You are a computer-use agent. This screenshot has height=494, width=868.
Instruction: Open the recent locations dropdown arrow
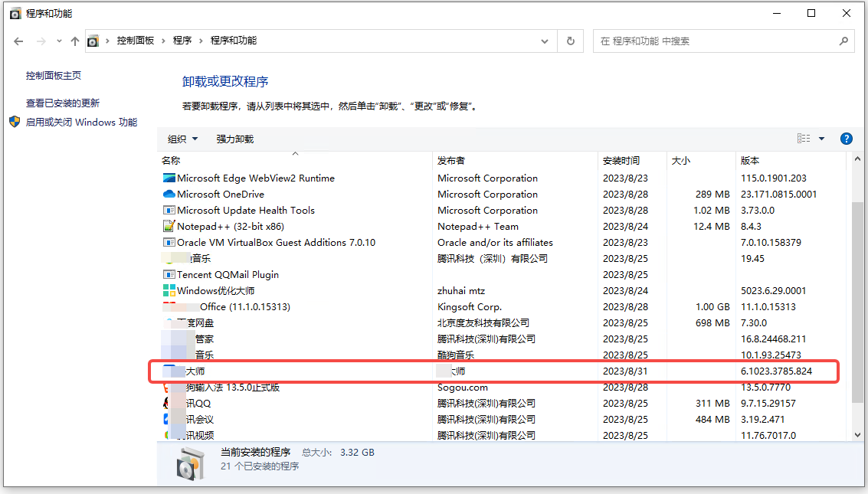pos(59,41)
